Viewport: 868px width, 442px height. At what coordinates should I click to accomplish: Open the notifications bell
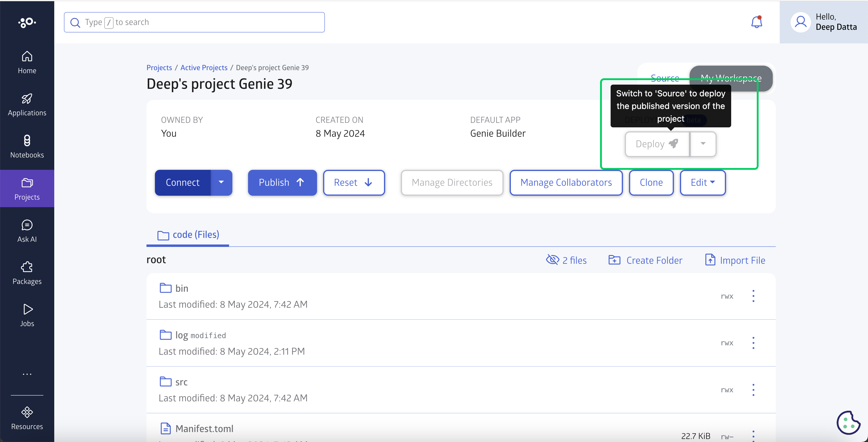click(756, 22)
